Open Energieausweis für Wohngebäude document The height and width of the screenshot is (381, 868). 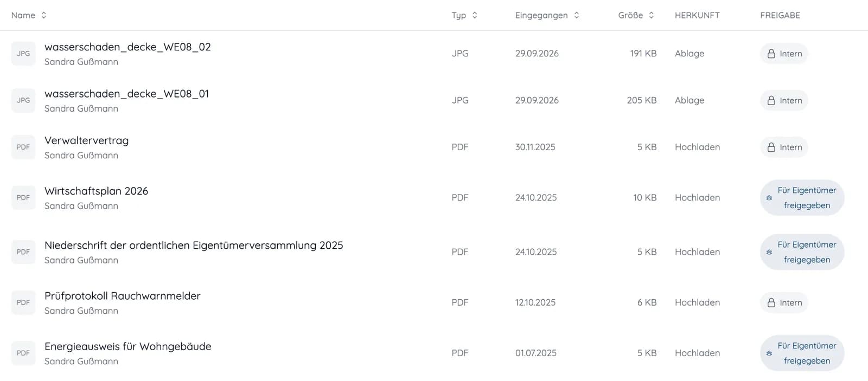(x=128, y=346)
